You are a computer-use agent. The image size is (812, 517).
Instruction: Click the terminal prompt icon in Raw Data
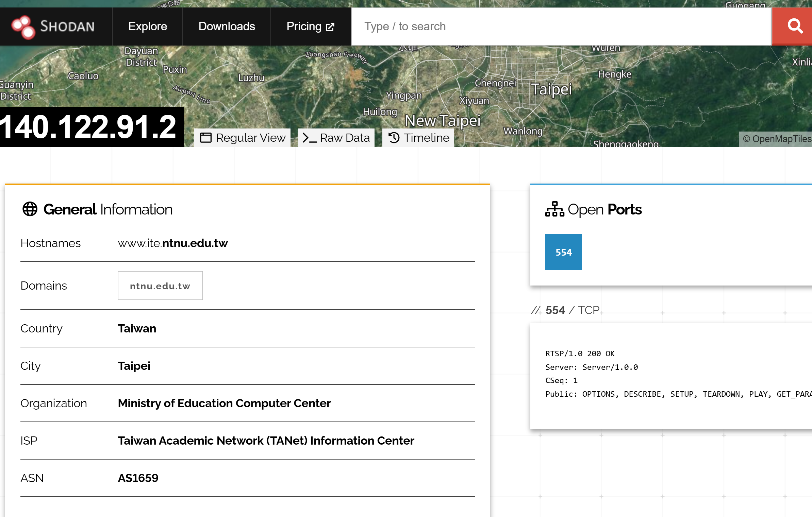[x=310, y=138]
